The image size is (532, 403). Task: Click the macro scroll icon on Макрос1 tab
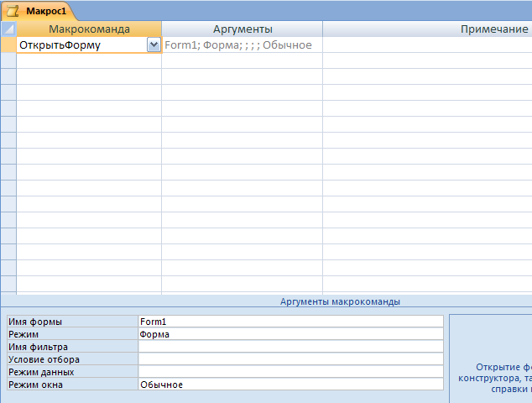click(13, 11)
